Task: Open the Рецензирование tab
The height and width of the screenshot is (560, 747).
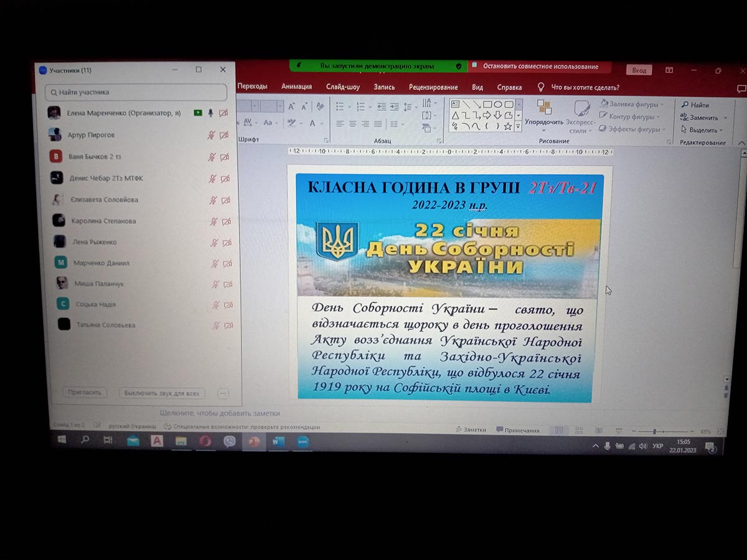Action: pyautogui.click(x=433, y=87)
